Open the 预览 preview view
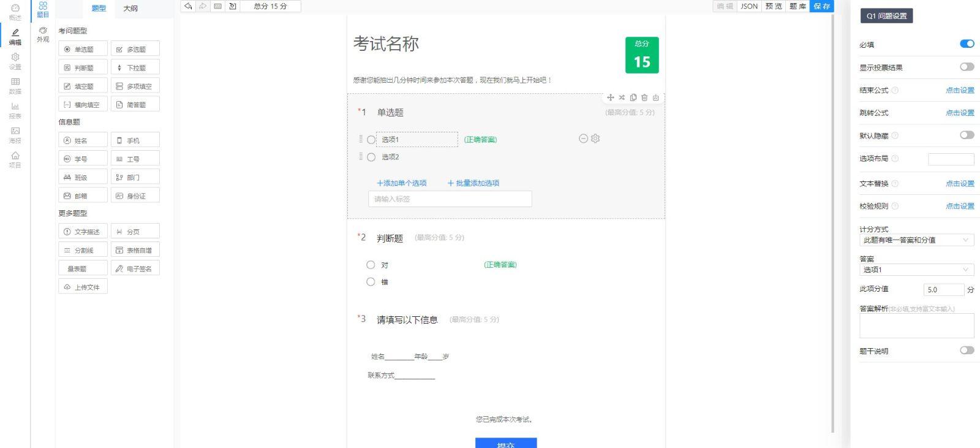 click(x=774, y=6)
